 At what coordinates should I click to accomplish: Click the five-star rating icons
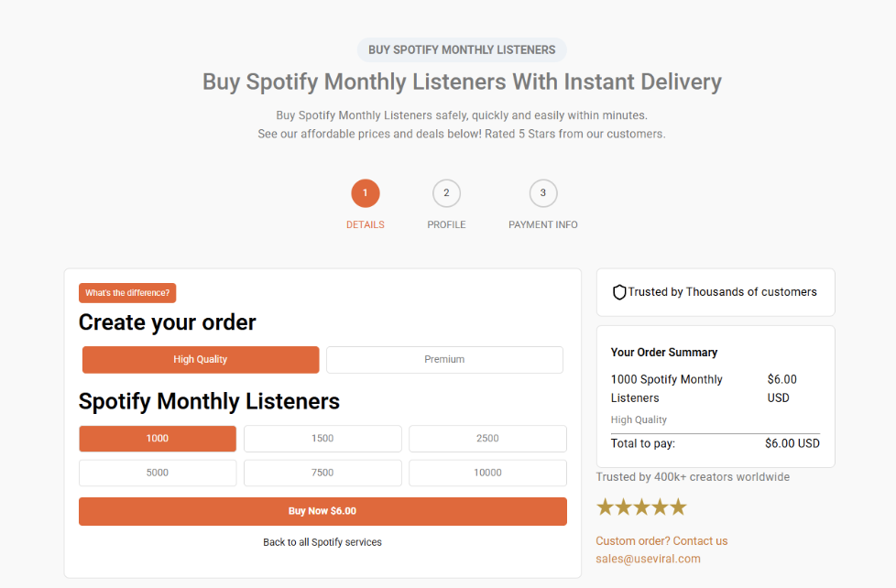pyautogui.click(x=641, y=507)
